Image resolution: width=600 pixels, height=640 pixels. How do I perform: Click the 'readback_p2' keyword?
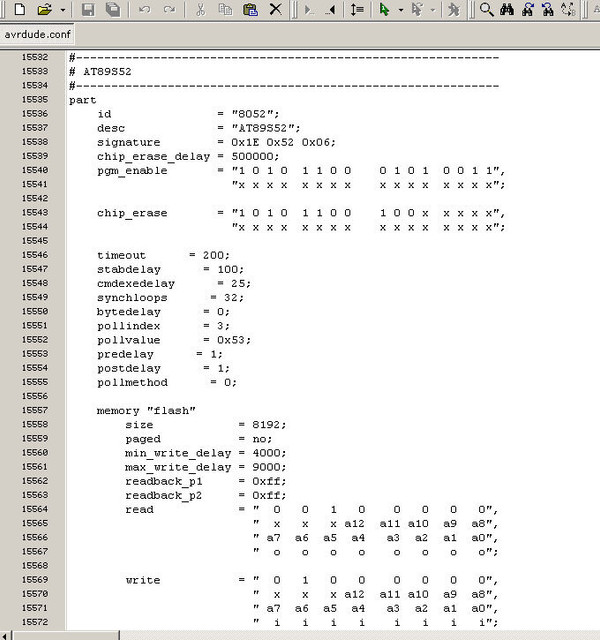click(164, 496)
